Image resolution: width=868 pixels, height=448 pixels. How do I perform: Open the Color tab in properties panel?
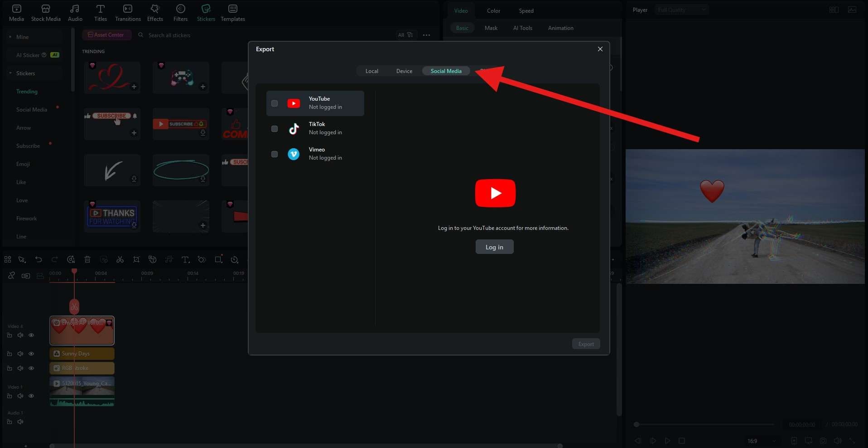tap(493, 10)
